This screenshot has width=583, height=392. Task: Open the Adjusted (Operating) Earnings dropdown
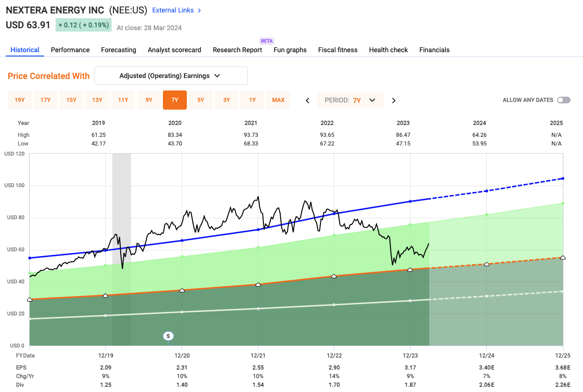171,76
